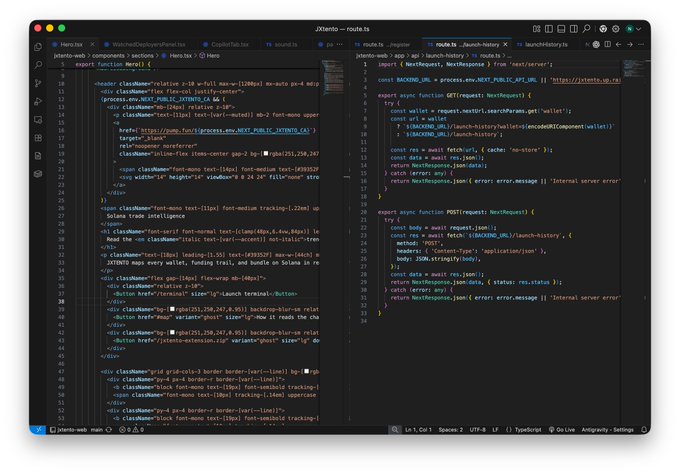Expand the account dropdown chevron beside avatar
680x473 pixels.
638,29
